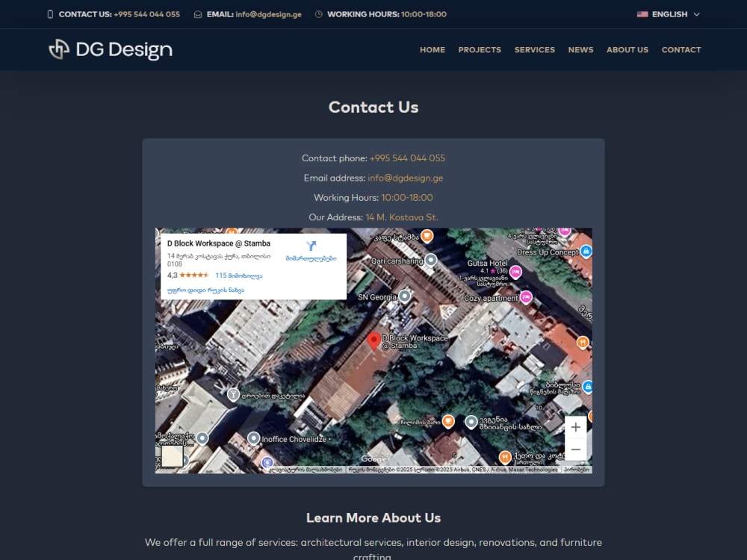Click the Contact Us heading
747x560 pixels.
pos(373,107)
